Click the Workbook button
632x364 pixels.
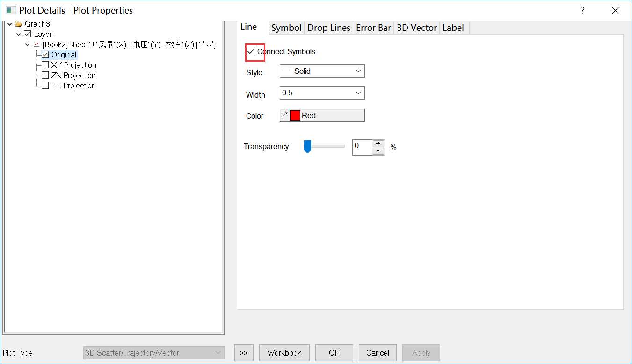284,353
